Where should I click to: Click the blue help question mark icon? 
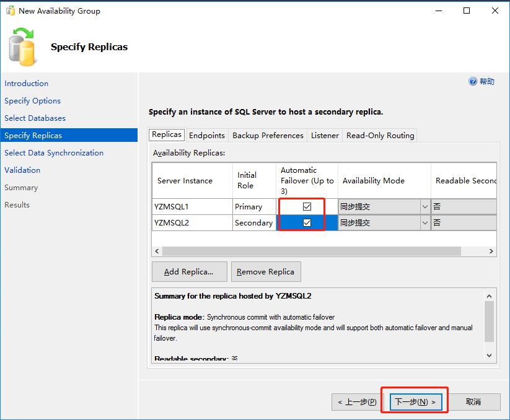click(473, 81)
